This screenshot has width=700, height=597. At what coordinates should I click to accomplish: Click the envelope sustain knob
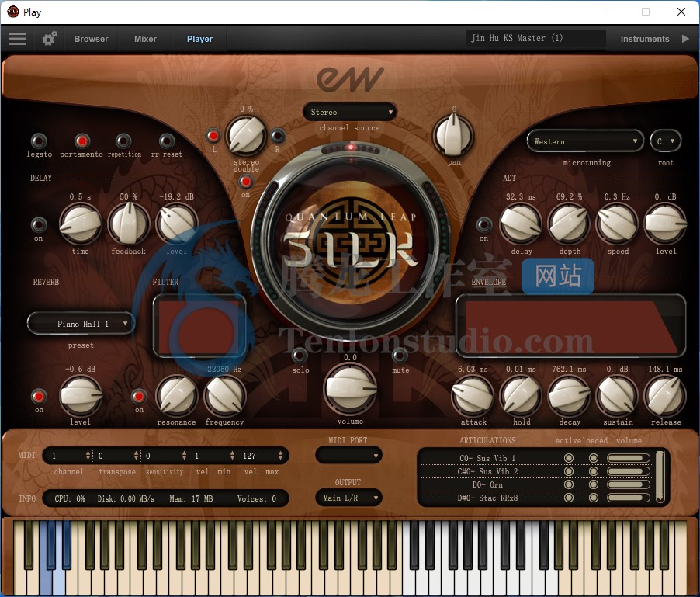click(x=618, y=396)
